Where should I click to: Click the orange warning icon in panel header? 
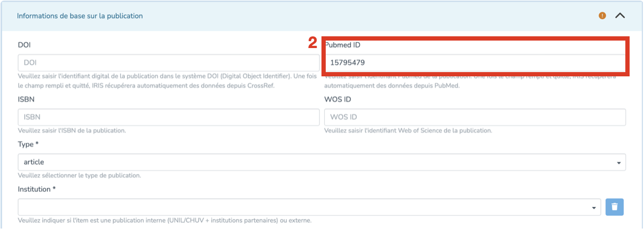point(602,15)
